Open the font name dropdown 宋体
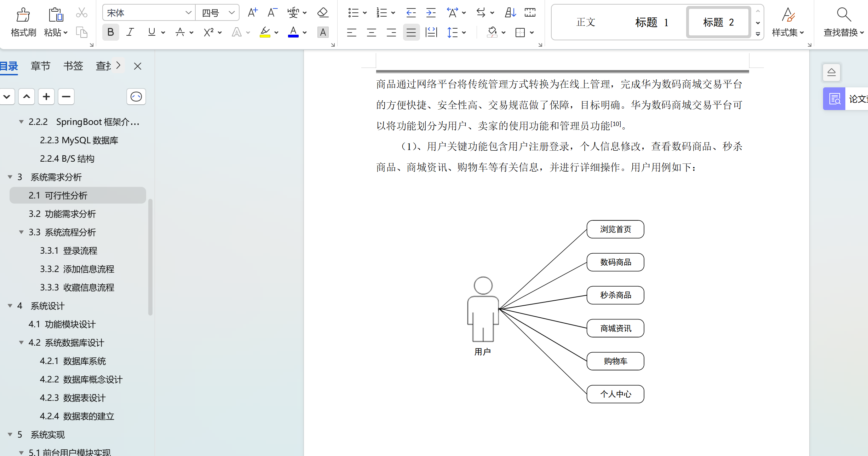The height and width of the screenshot is (456, 868). point(188,13)
